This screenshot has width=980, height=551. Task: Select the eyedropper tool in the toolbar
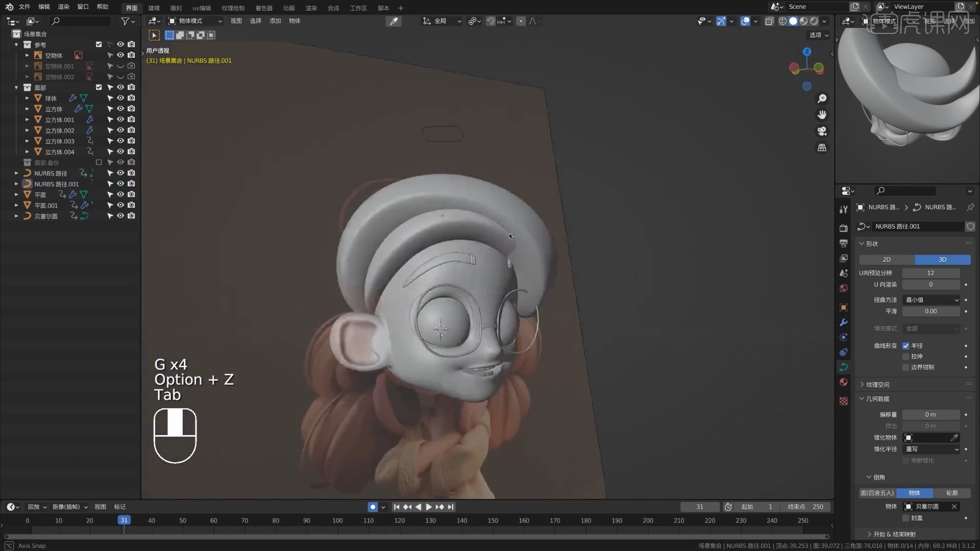394,21
